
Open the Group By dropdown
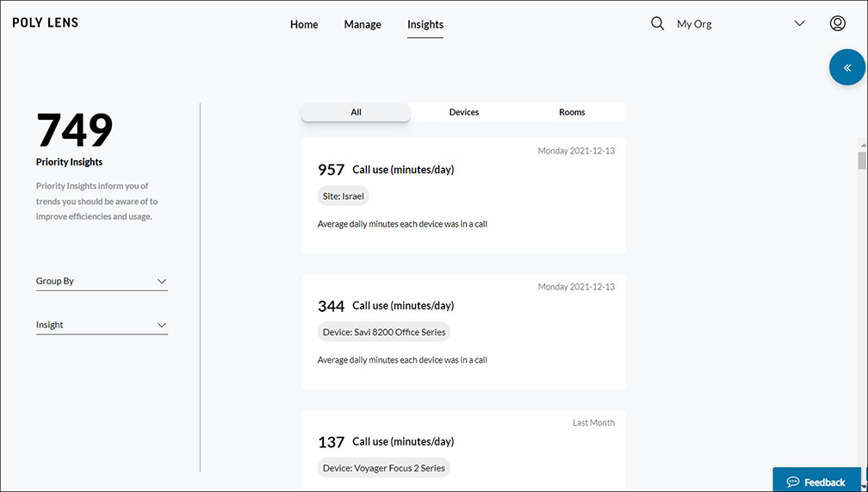pos(102,282)
